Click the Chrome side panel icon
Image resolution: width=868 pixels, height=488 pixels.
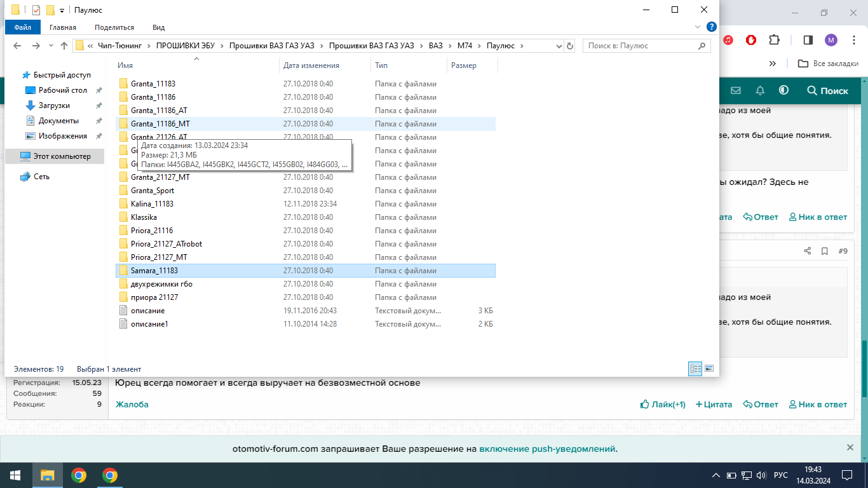coord(808,40)
